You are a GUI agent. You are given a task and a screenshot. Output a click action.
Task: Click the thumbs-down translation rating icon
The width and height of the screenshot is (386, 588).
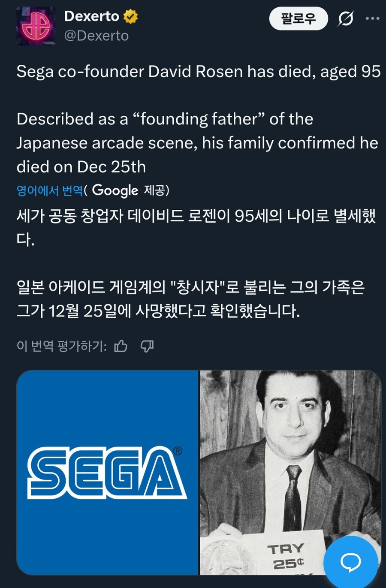click(x=148, y=345)
